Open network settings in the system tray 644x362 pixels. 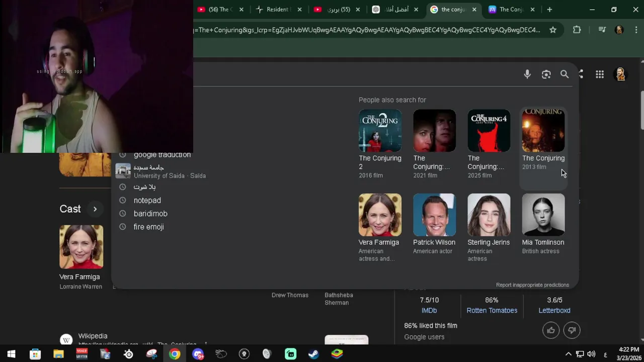coord(580,354)
